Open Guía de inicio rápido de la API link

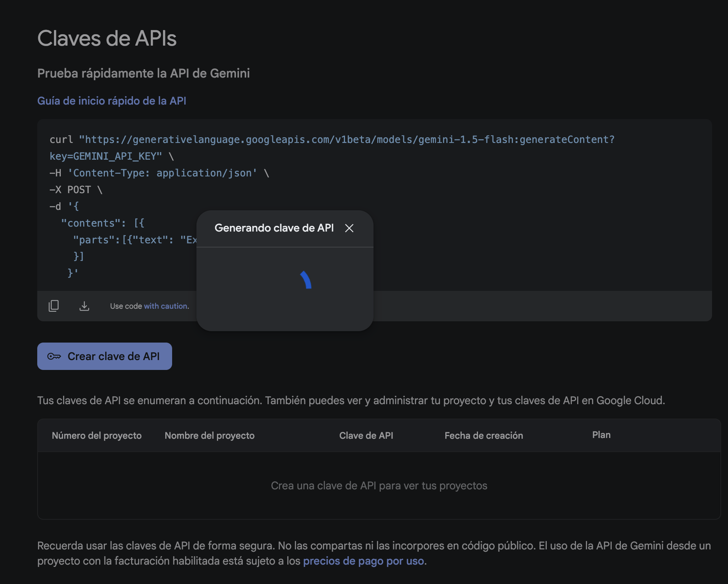(112, 101)
